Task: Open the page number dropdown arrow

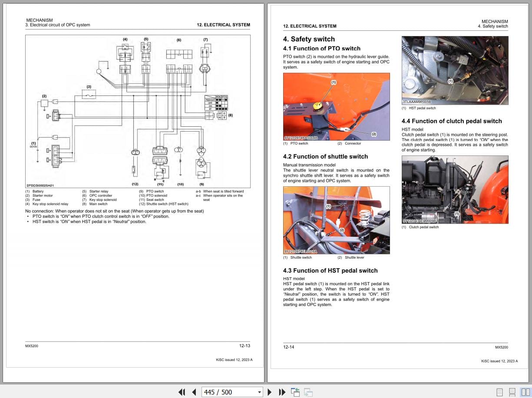Action: coord(259,392)
